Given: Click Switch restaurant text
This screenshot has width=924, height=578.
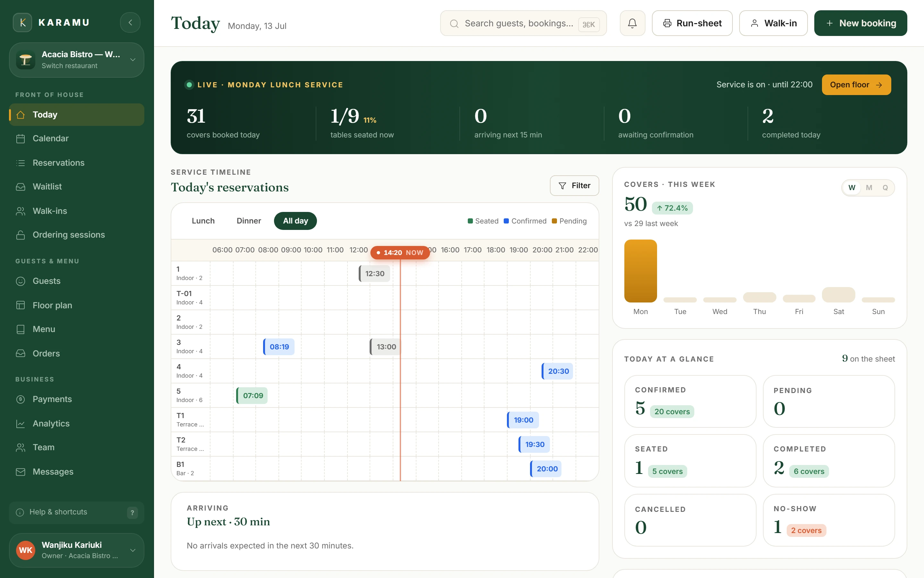Looking at the screenshot, I should [x=70, y=66].
